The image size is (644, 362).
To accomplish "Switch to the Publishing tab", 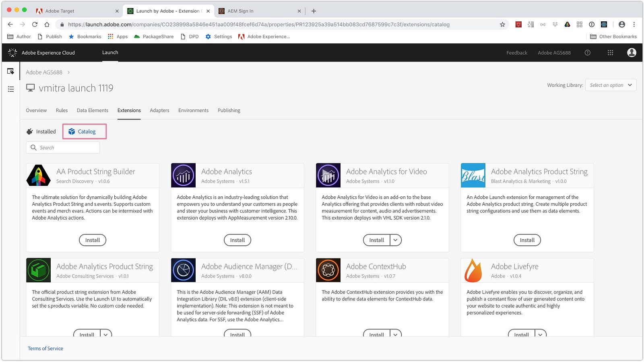I will [229, 110].
